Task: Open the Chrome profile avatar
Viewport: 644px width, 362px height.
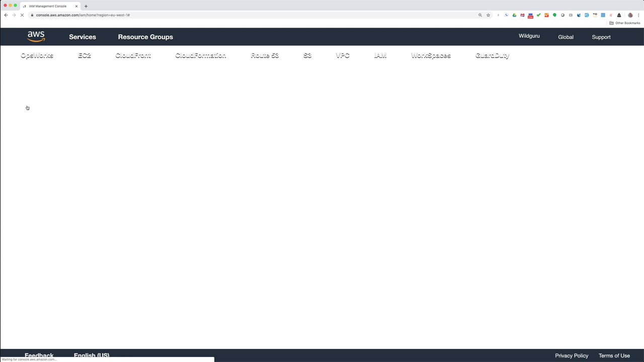Action: pos(630,15)
